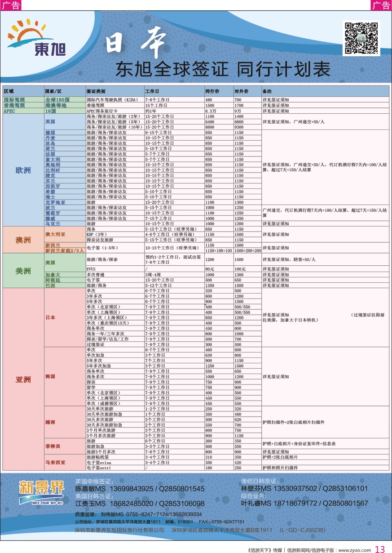Select the KDP（3年） visa type cell
392x553 pixels.
coord(115,235)
